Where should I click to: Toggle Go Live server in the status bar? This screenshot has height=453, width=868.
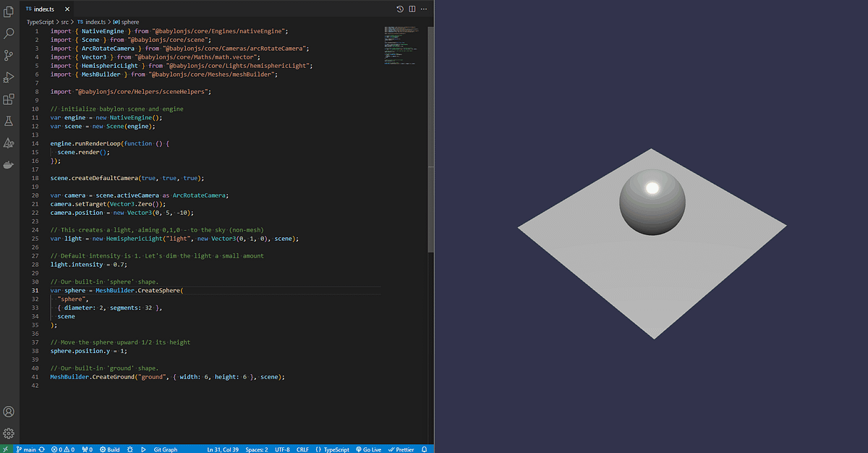[369, 449]
